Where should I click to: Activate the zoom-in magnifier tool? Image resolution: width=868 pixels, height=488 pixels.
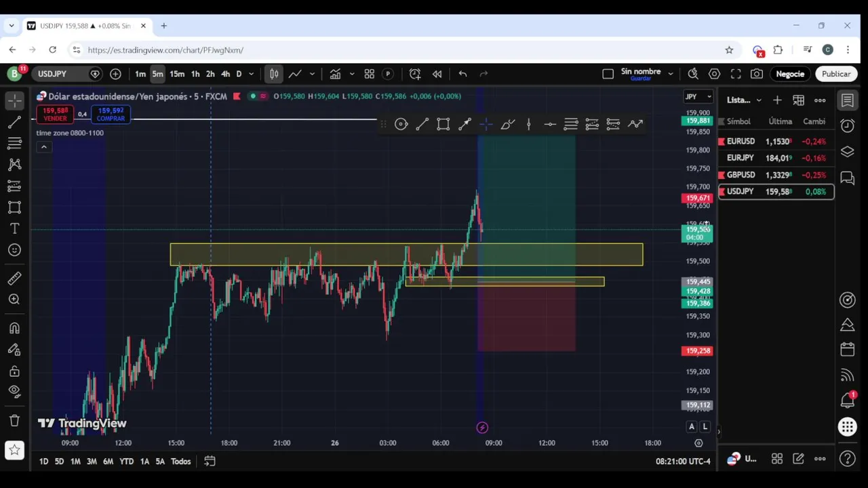[14, 299]
